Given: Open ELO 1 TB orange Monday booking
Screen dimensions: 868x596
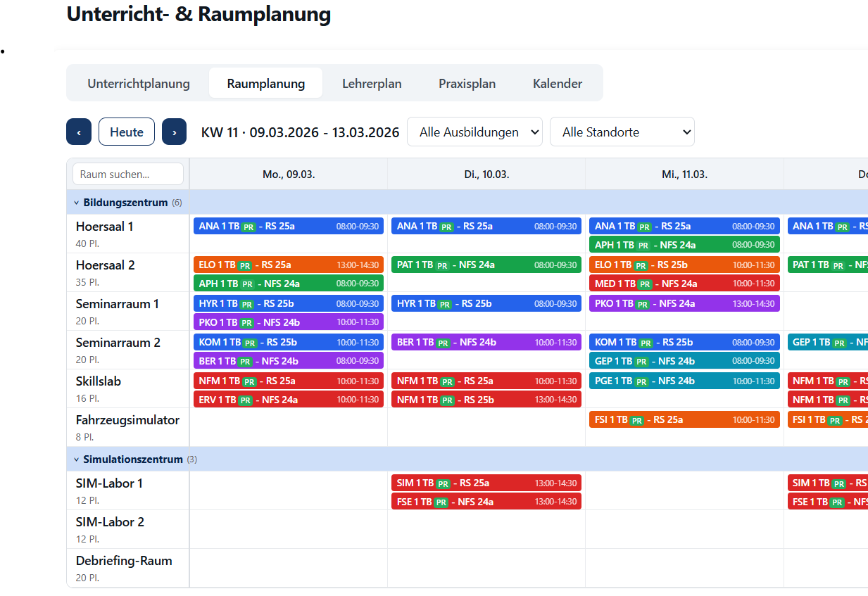Looking at the screenshot, I should tap(288, 265).
